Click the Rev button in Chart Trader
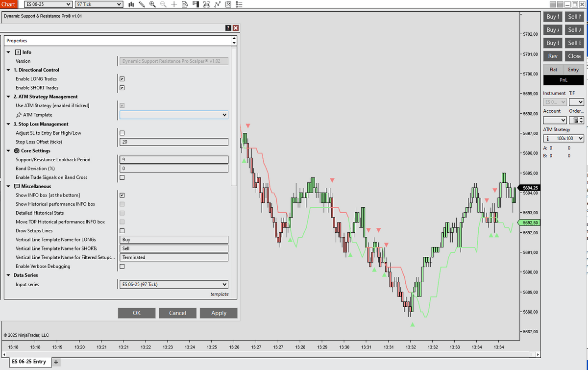 (553, 56)
